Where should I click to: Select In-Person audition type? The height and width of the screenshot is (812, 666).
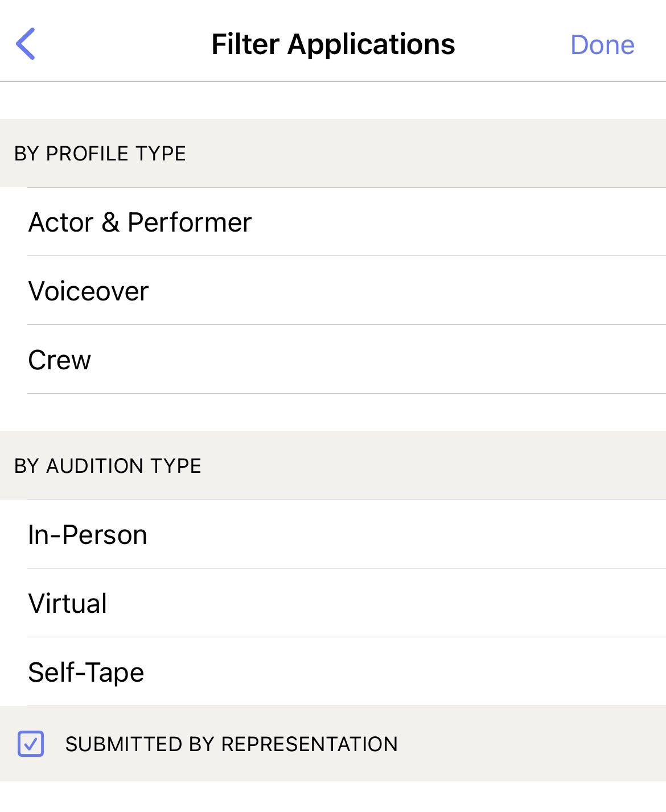[333, 534]
